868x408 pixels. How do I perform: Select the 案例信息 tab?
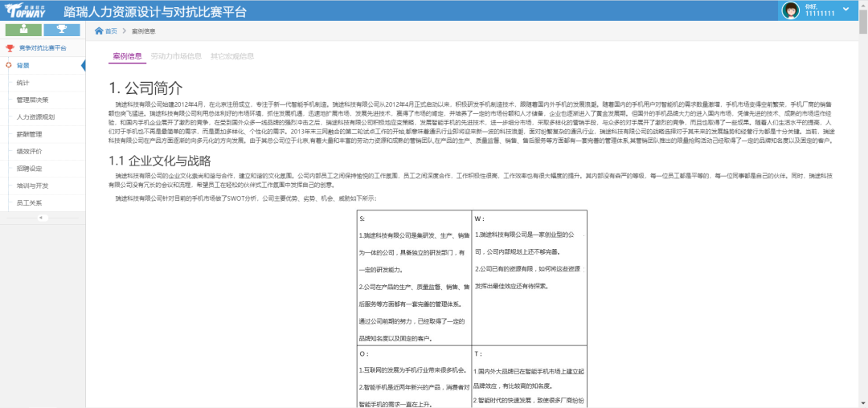coord(127,57)
